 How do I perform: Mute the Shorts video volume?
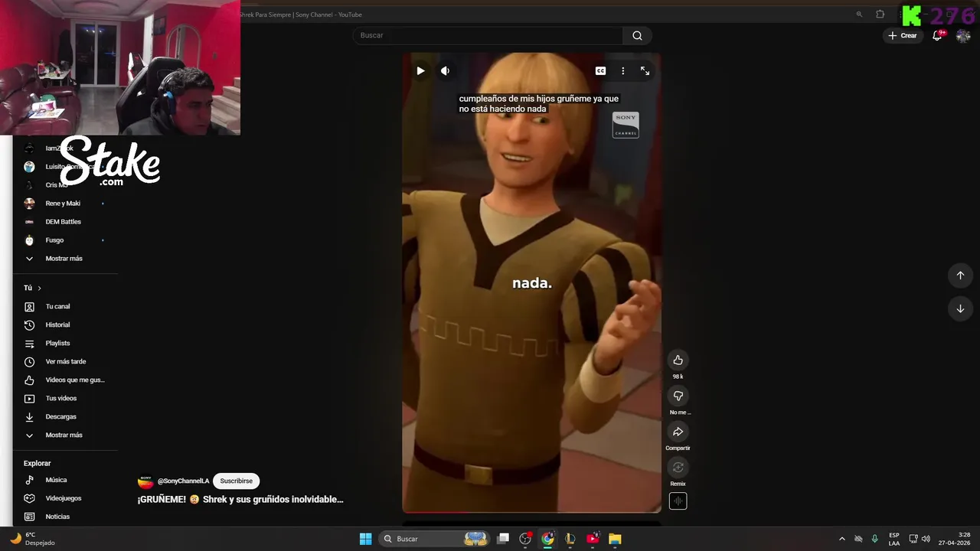[445, 70]
